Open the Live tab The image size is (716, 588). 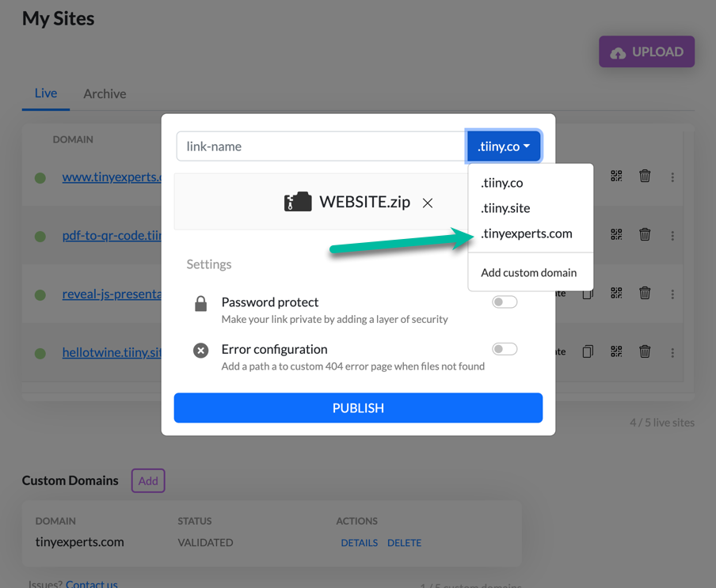(46, 93)
